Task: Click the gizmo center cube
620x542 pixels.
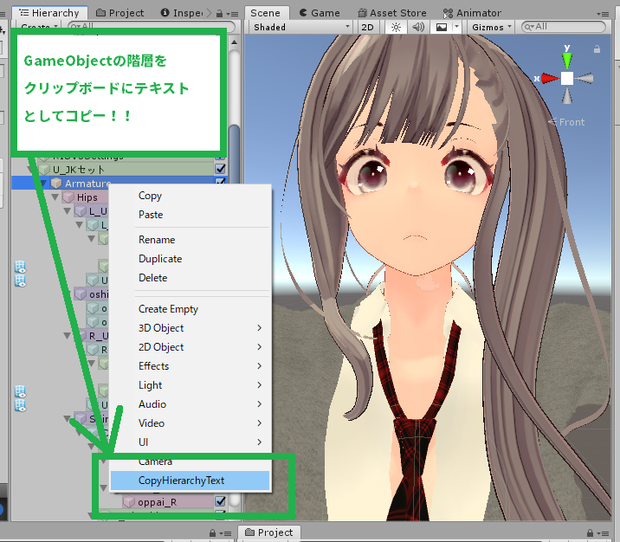Action: pyautogui.click(x=567, y=78)
